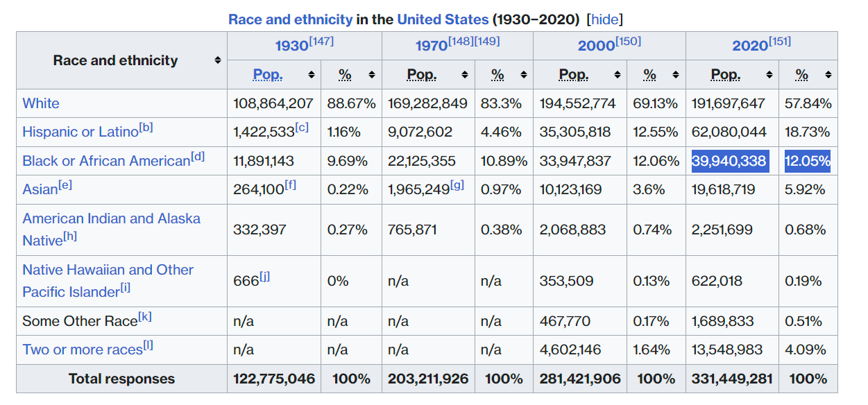This screenshot has height=405, width=868.
Task: Sort the 2000 % column arrows
Action: (x=676, y=74)
